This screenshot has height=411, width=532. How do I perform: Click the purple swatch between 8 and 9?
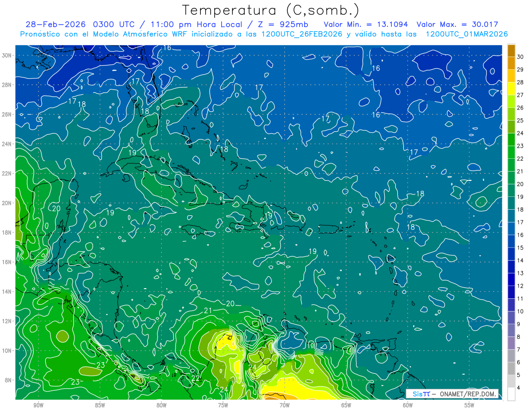[x=511, y=330]
